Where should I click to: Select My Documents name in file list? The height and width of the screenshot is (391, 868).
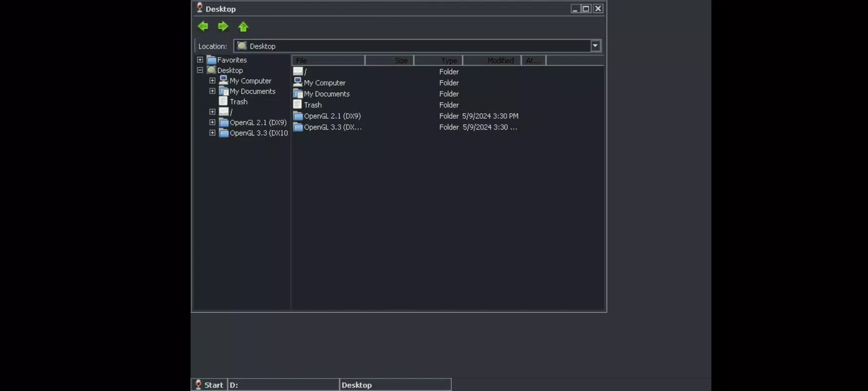point(327,94)
